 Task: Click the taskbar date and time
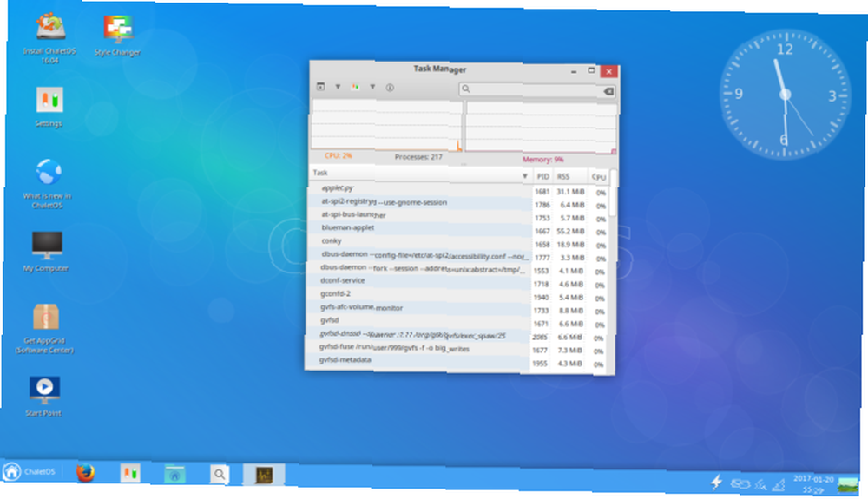click(x=812, y=484)
